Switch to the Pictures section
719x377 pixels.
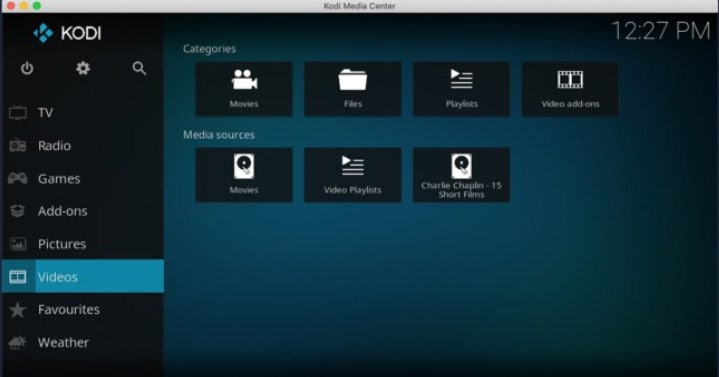[83, 244]
